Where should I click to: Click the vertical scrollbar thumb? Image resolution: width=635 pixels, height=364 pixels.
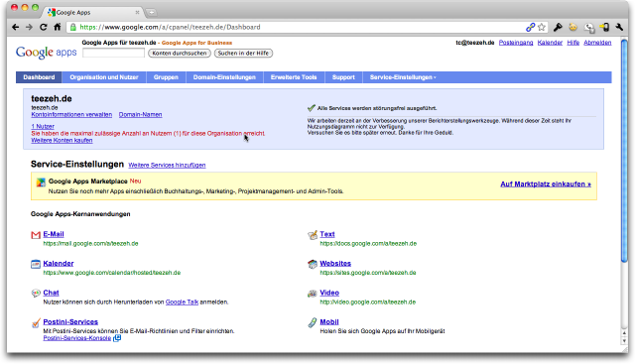point(624,150)
